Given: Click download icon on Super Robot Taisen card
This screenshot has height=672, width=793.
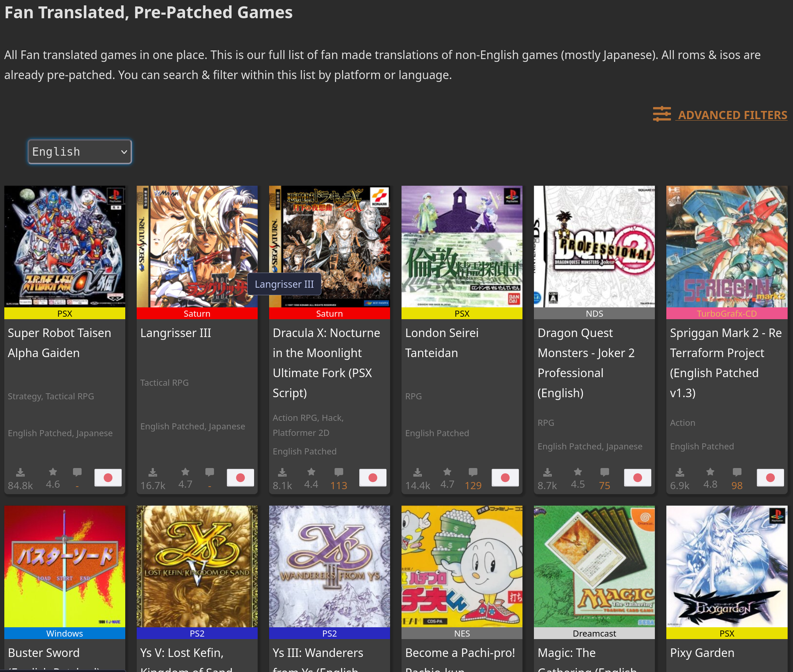Looking at the screenshot, I should coord(20,472).
